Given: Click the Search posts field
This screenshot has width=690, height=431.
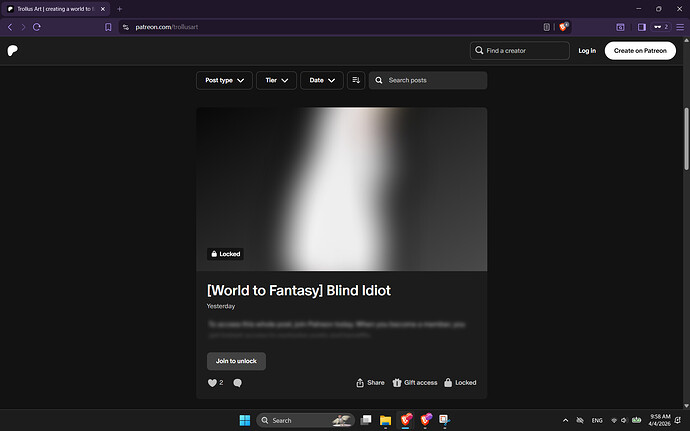Looking at the screenshot, I should click(428, 80).
